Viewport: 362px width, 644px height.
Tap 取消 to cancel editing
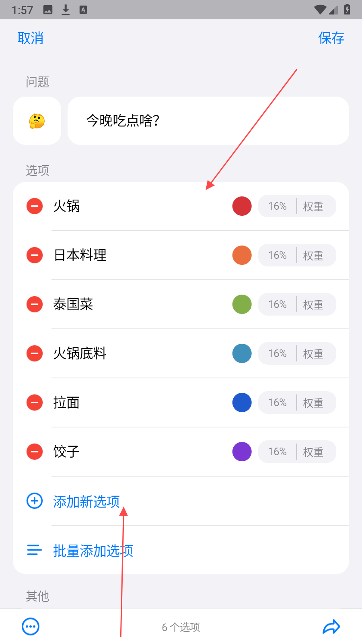pyautogui.click(x=30, y=38)
